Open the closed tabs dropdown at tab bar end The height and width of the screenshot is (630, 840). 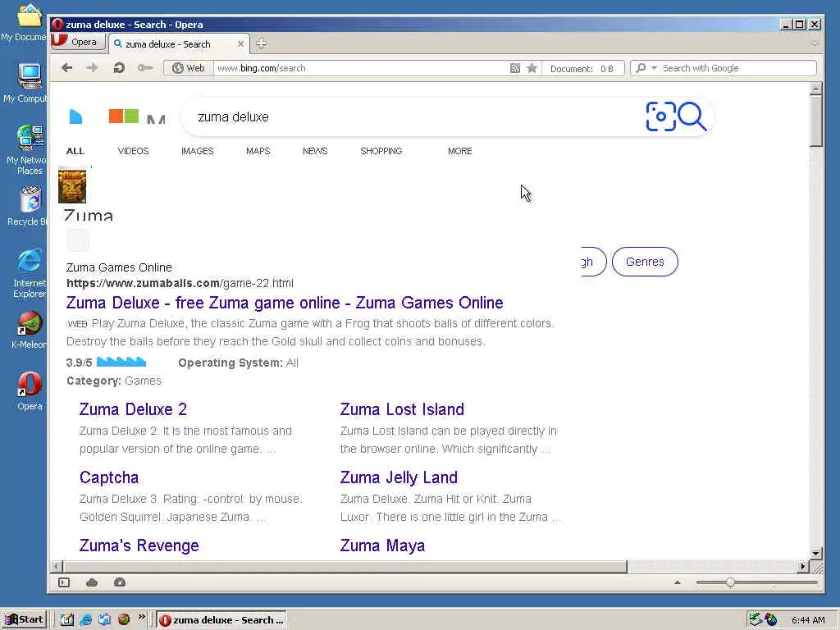tap(815, 43)
